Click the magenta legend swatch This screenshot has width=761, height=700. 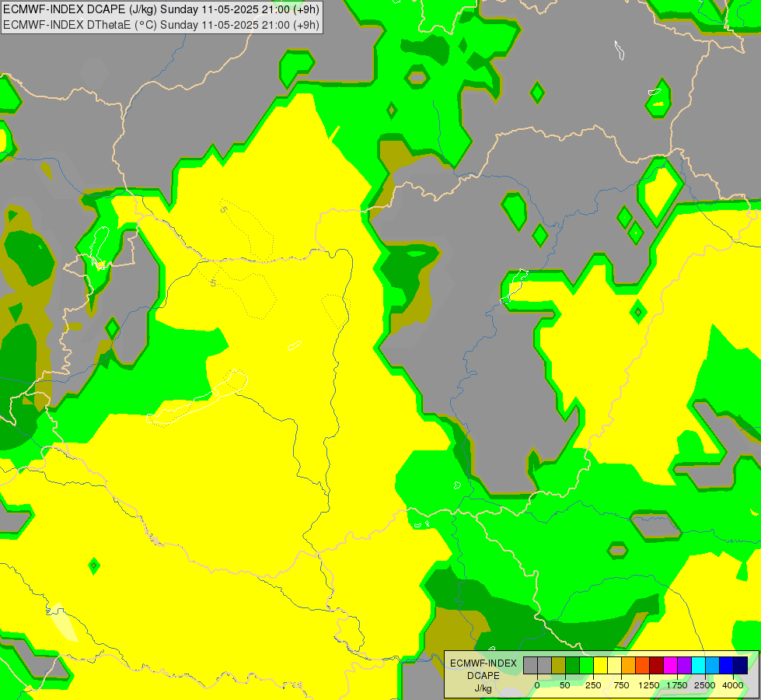[671, 666]
